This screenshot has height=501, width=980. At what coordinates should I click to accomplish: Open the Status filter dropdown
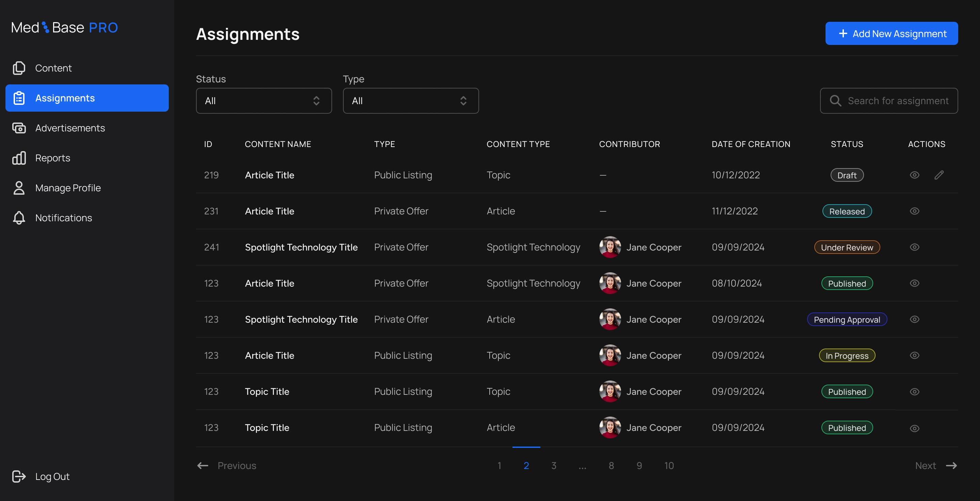click(264, 101)
